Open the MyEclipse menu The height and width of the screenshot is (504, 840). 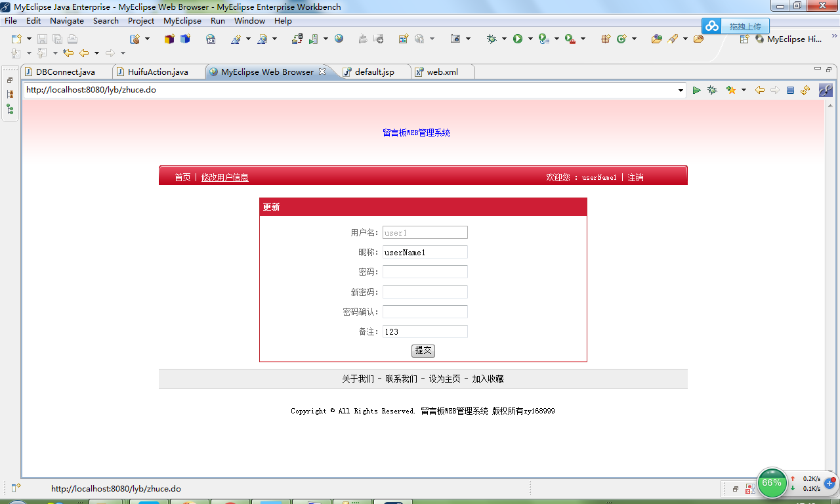click(182, 20)
